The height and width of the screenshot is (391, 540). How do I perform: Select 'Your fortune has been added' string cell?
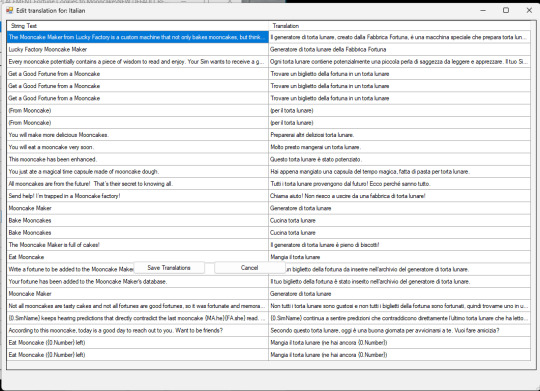point(137,281)
